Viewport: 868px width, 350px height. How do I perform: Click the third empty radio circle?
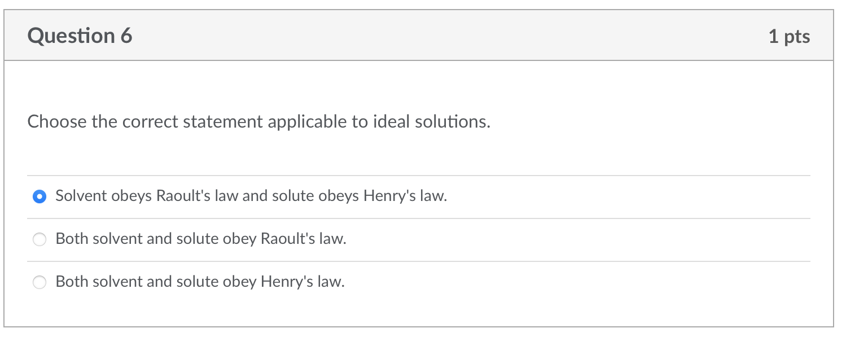tap(40, 282)
